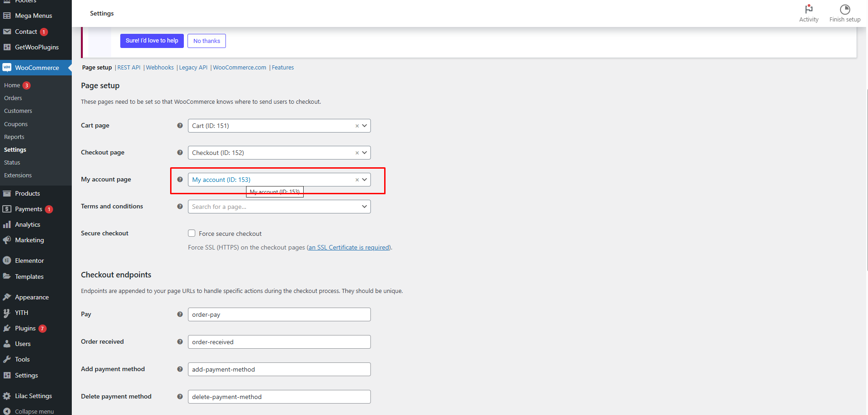This screenshot has width=868, height=415.
Task: Open WooCommerce Home submenu item
Action: (12, 85)
